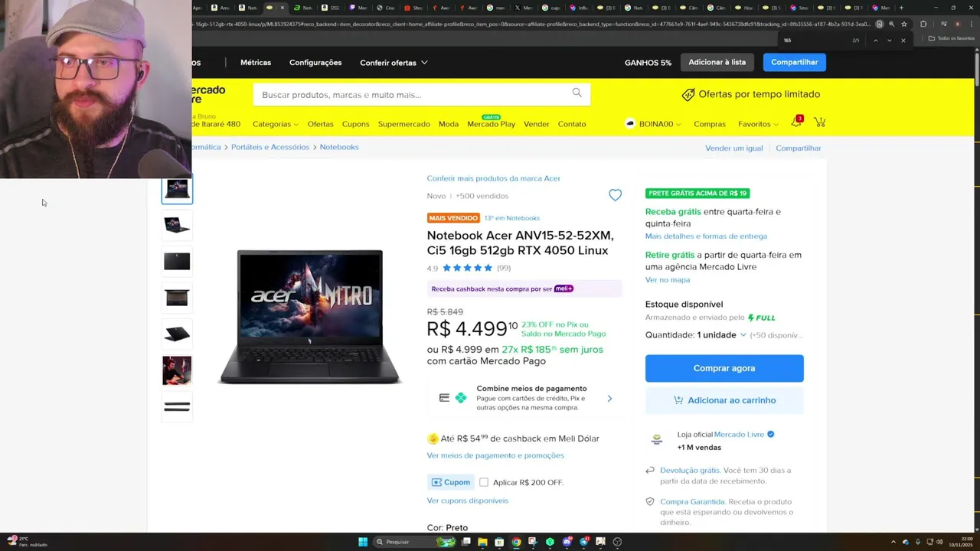Image resolution: width=980 pixels, height=551 pixels.
Task: Open the Métricas menu item
Action: (256, 63)
